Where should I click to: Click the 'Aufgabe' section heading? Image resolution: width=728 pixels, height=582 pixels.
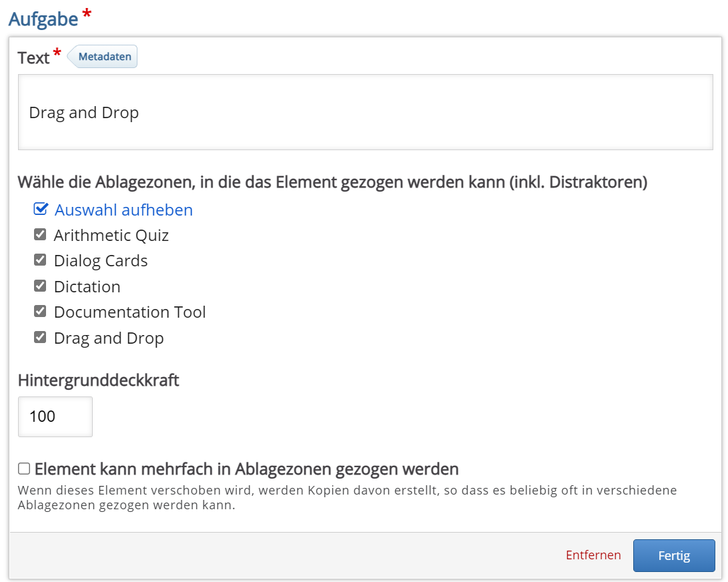tap(43, 19)
